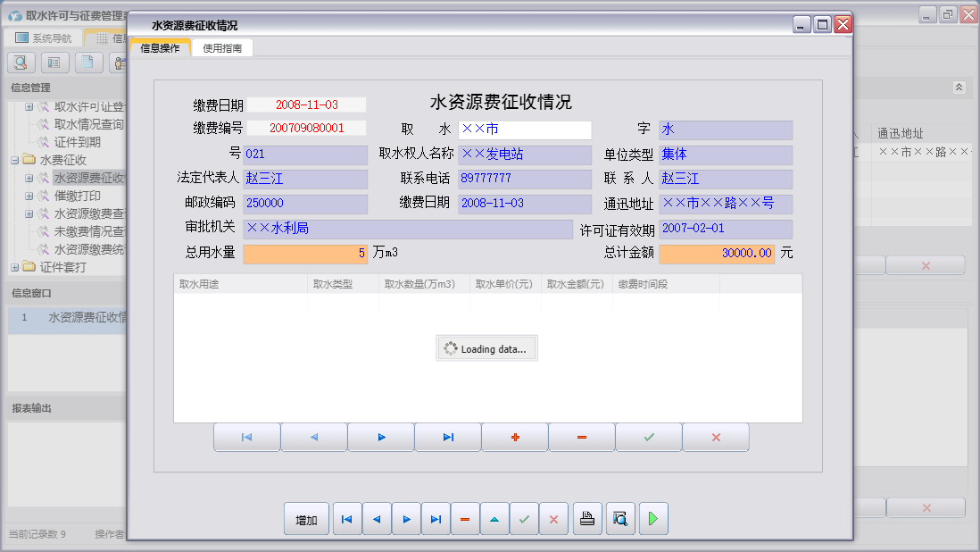Select 证件到期 in the navigation tree
Image resolution: width=980 pixels, height=552 pixels.
(x=78, y=142)
